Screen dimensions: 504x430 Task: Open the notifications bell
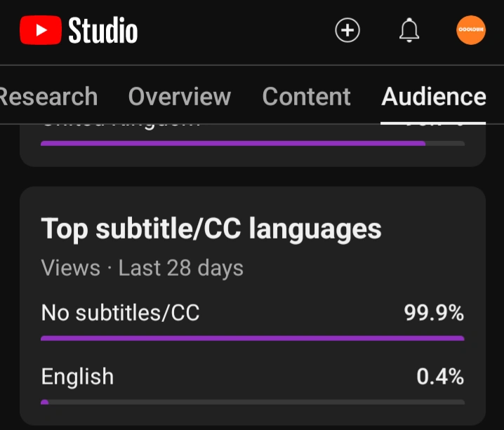(x=409, y=30)
